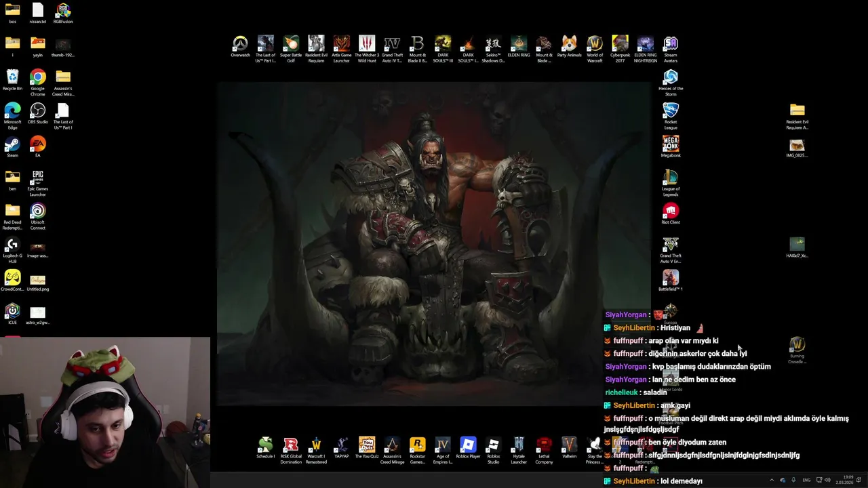This screenshot has width=868, height=488.
Task: Click the Grand Theft Auto IV shortcut
Action: 392,49
